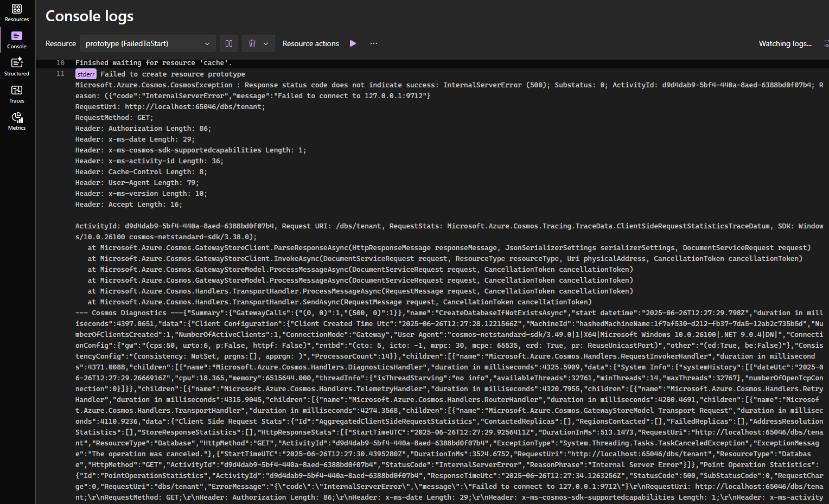Click the GatewayStoreClient.InvokeAsync stack trace line

445,258
